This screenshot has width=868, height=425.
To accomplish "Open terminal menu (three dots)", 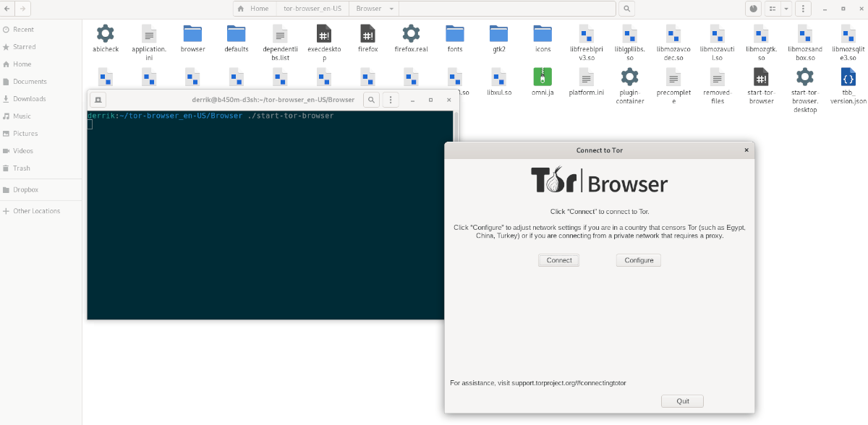I will (x=391, y=100).
